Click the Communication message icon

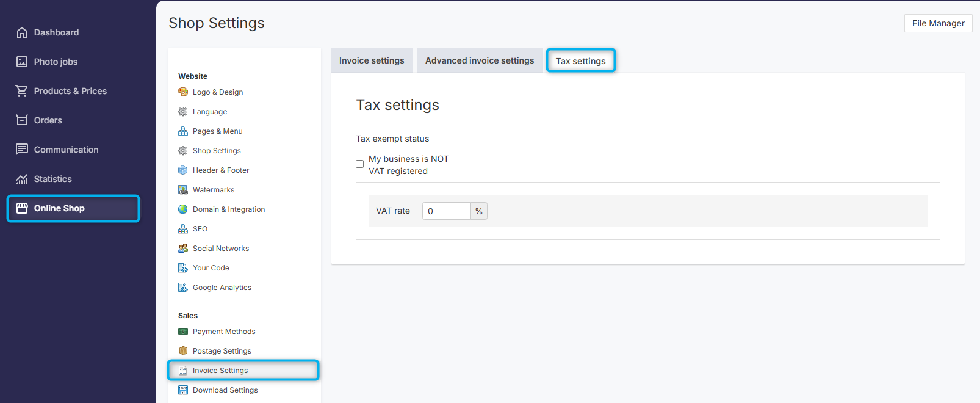22,150
